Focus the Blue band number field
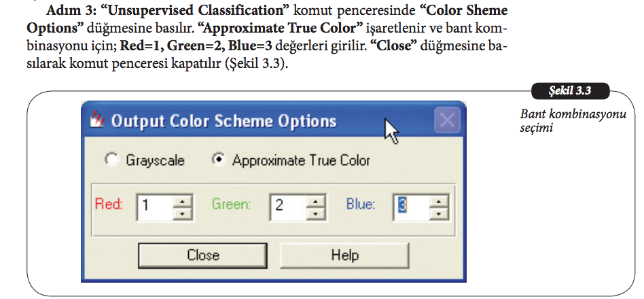The image size is (644, 299). pos(410,205)
